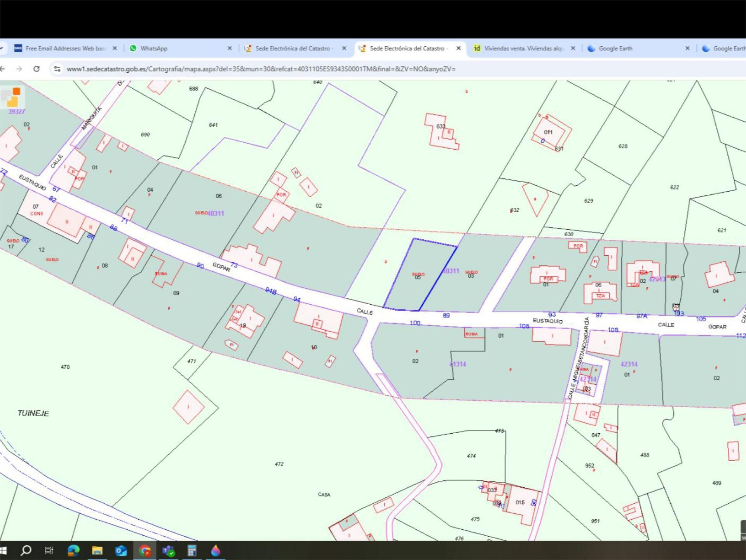Open Task View from the taskbar
Viewport: 746px width, 560px height.
point(49,551)
